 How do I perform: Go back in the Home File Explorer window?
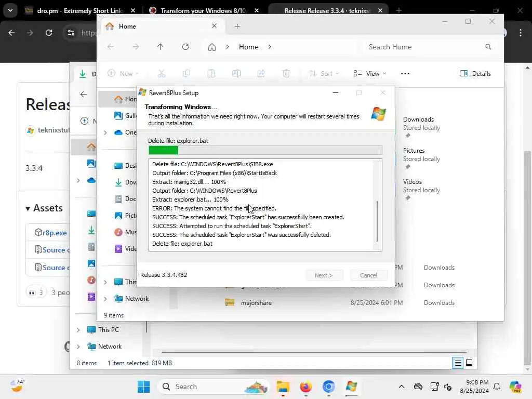pyautogui.click(x=111, y=46)
